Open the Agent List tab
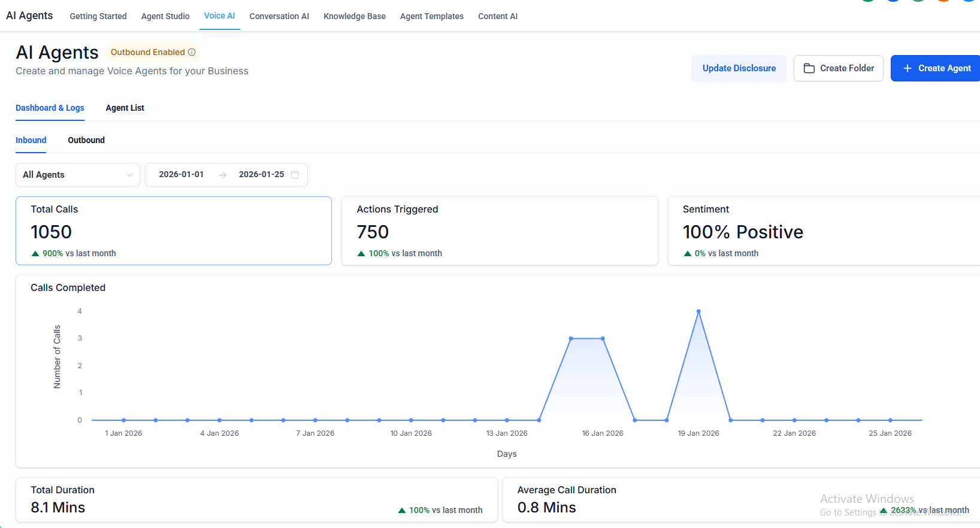Screen dimensions: 980x528 tap(125, 108)
